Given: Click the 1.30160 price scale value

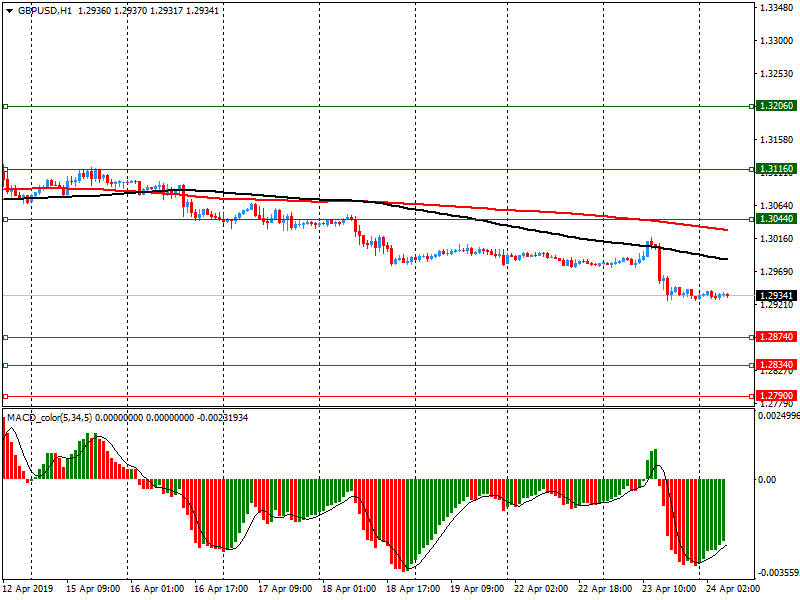Looking at the screenshot, I should [777, 239].
